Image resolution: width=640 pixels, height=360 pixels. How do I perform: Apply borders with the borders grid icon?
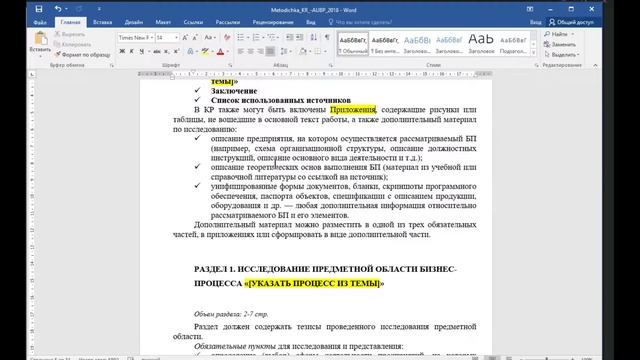(318, 51)
